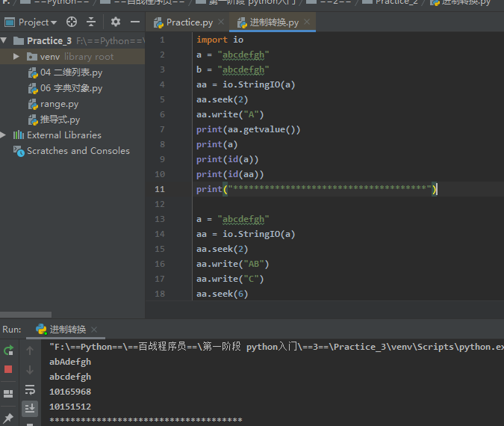Close the 进制转换 run tab
This screenshot has width=504, height=426.
(x=94, y=330)
